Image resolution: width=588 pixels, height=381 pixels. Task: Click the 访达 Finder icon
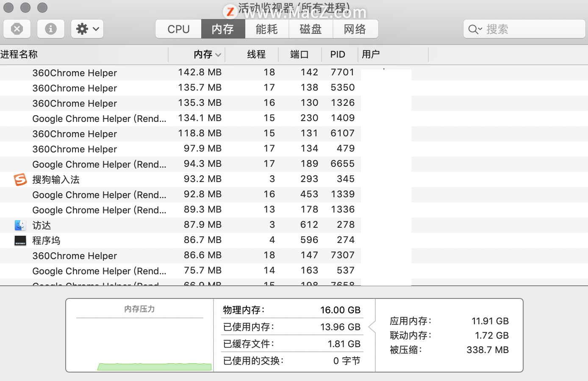point(20,225)
